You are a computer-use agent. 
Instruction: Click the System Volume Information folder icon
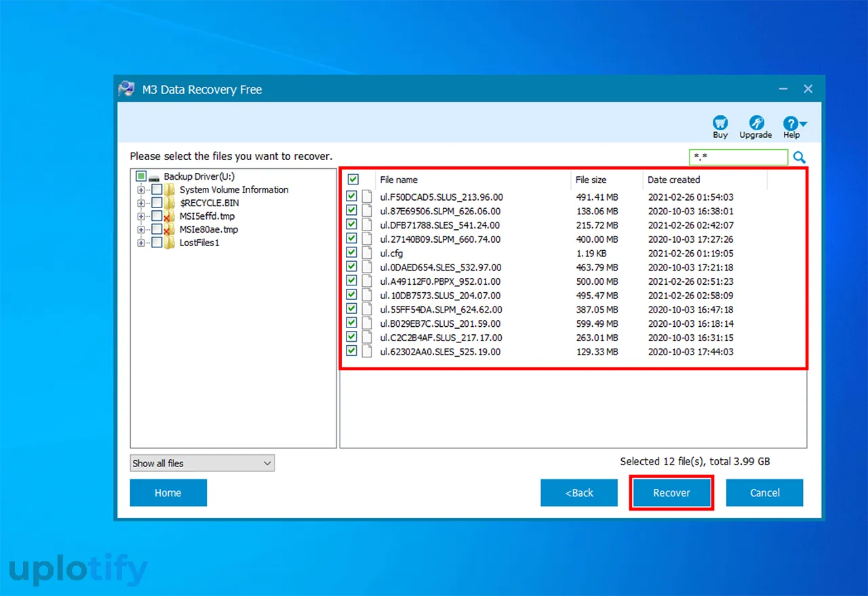(x=170, y=190)
